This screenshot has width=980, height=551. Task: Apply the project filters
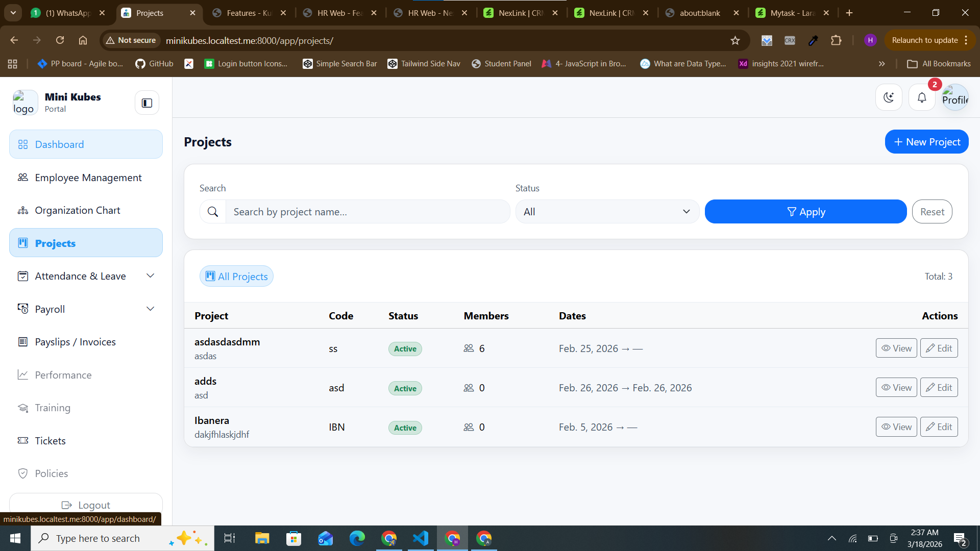click(805, 212)
